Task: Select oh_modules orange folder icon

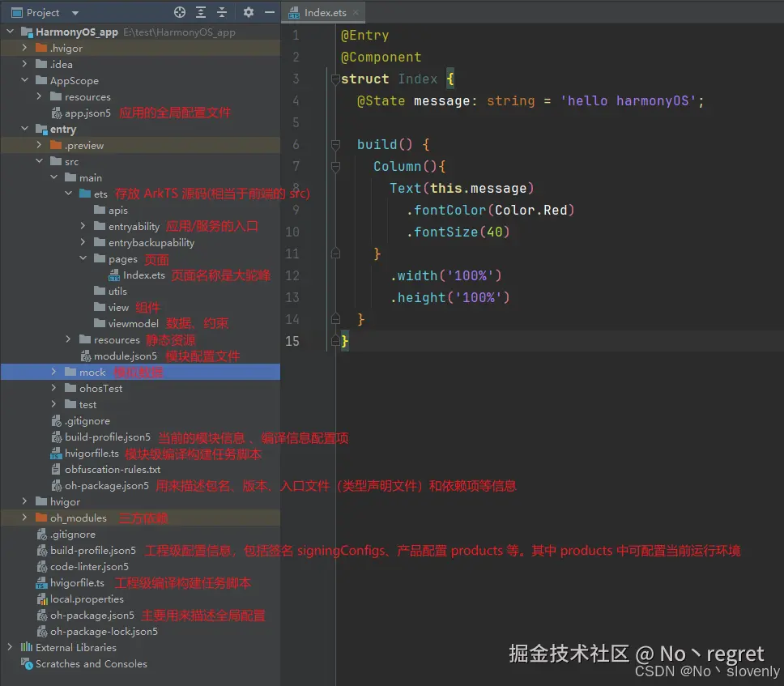Action: (x=41, y=518)
